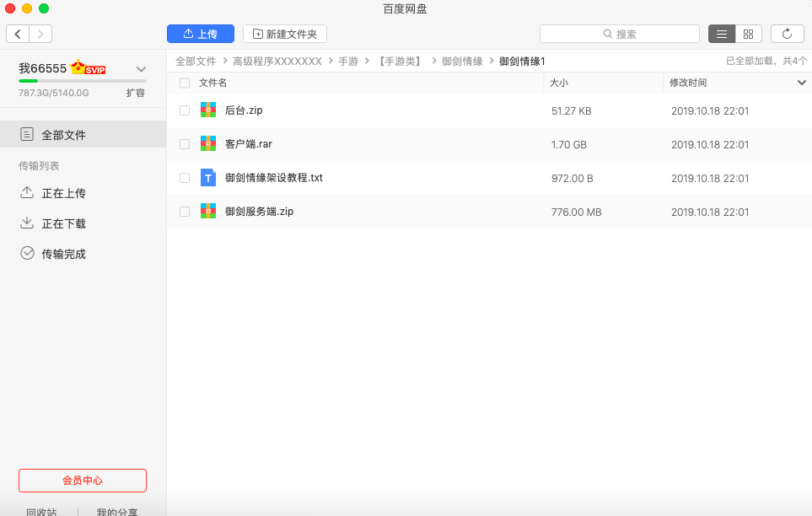Image resolution: width=812 pixels, height=516 pixels.
Task: Select 全部文件 in the sidebar
Action: click(63, 135)
